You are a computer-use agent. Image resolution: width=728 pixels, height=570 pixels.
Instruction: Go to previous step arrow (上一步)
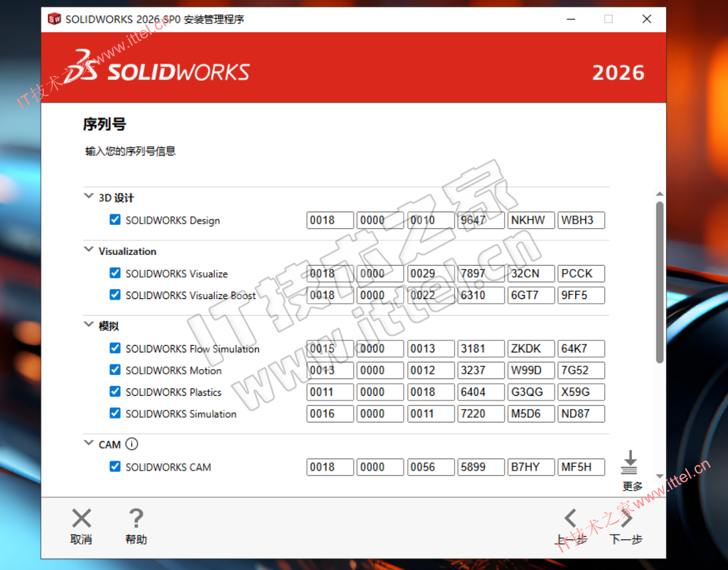(x=571, y=519)
